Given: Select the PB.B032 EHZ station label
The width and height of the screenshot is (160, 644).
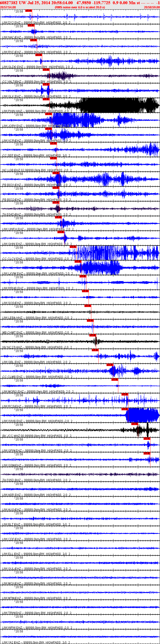Looking at the screenshot, I should point(37,200).
